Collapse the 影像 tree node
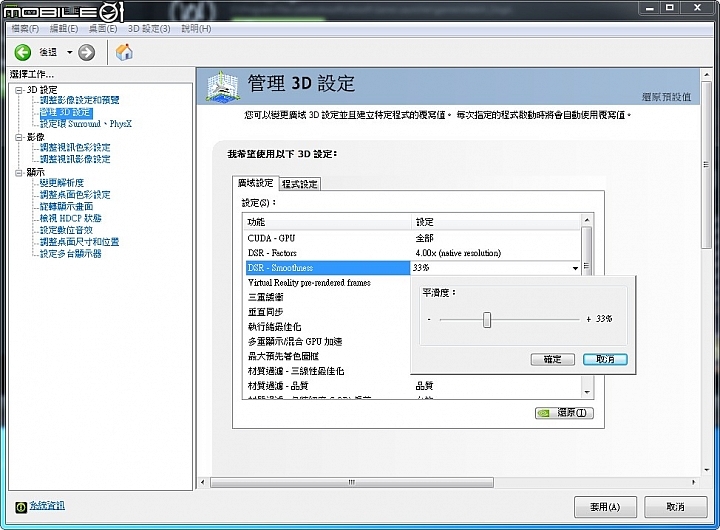This screenshot has height=530, width=720. [x=19, y=137]
